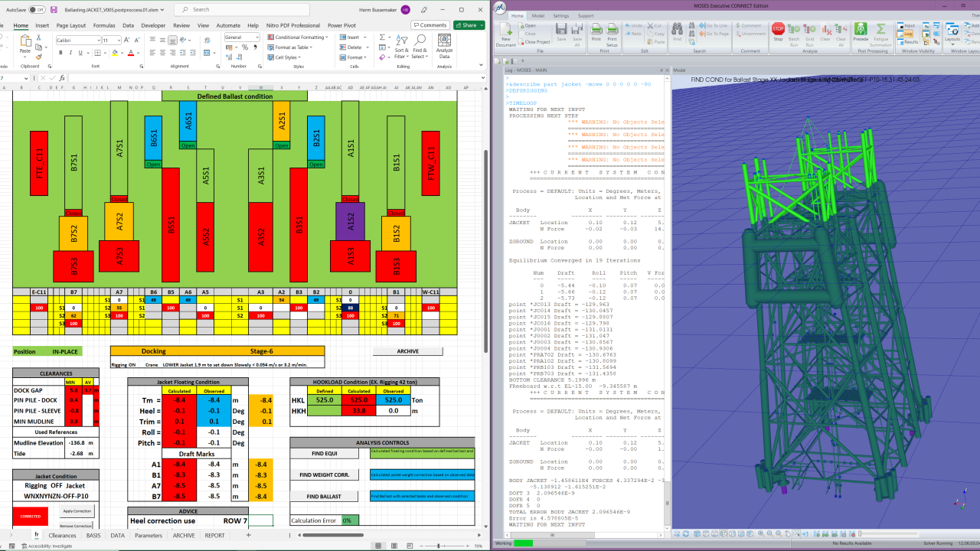Open the Developer ribbon tab

[x=153, y=25]
